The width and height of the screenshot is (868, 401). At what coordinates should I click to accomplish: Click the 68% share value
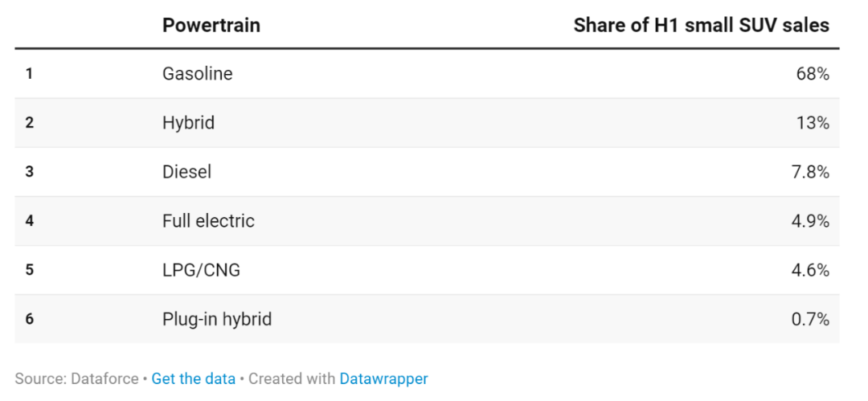(813, 74)
